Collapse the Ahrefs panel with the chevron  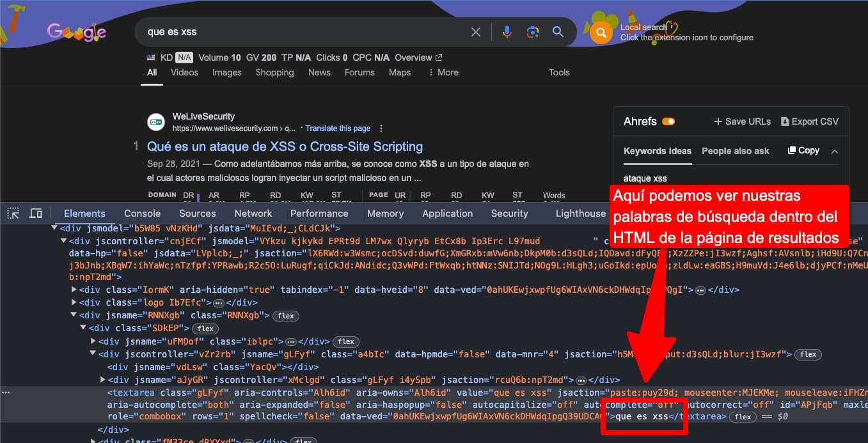tap(834, 152)
